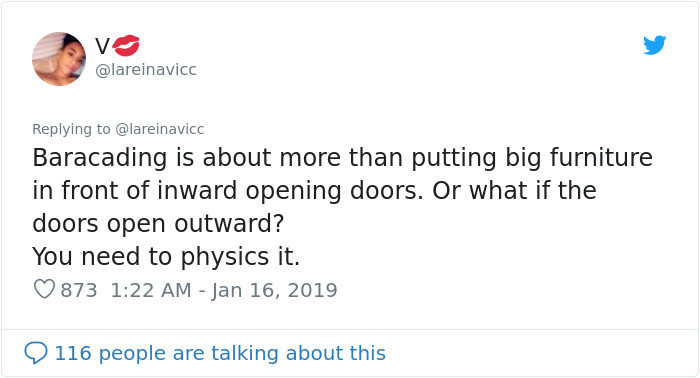Open the @lareinavicc mention in Replying to

(160, 129)
